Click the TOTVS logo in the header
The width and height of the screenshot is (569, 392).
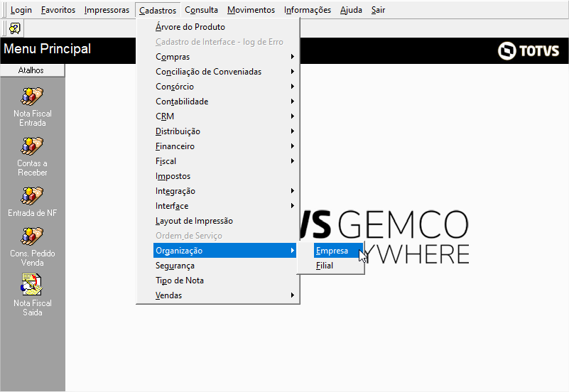click(528, 50)
